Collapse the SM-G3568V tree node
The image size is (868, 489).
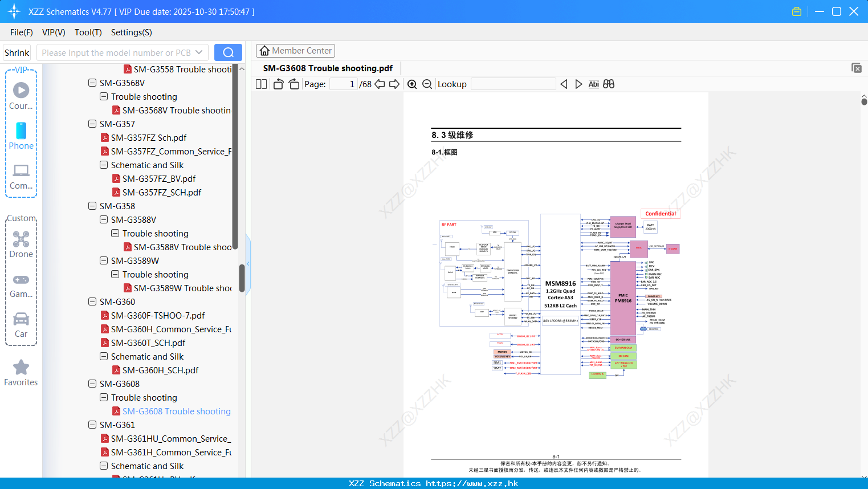[x=92, y=83]
